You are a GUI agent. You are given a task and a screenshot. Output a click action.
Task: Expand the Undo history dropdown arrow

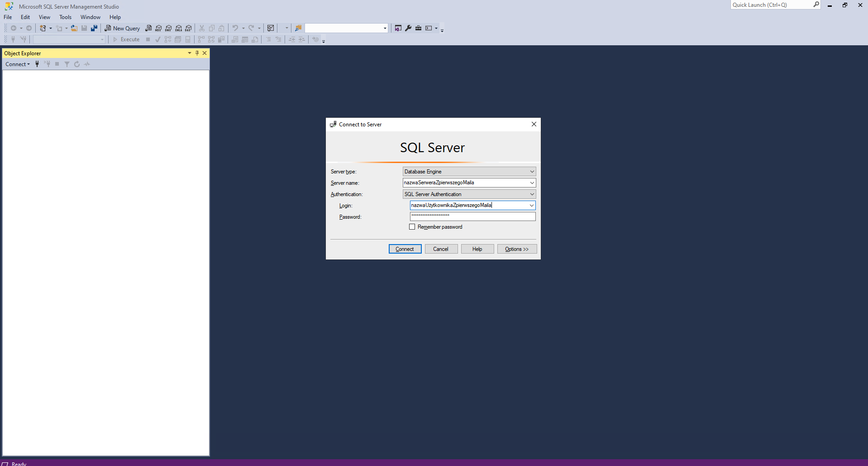tap(243, 28)
